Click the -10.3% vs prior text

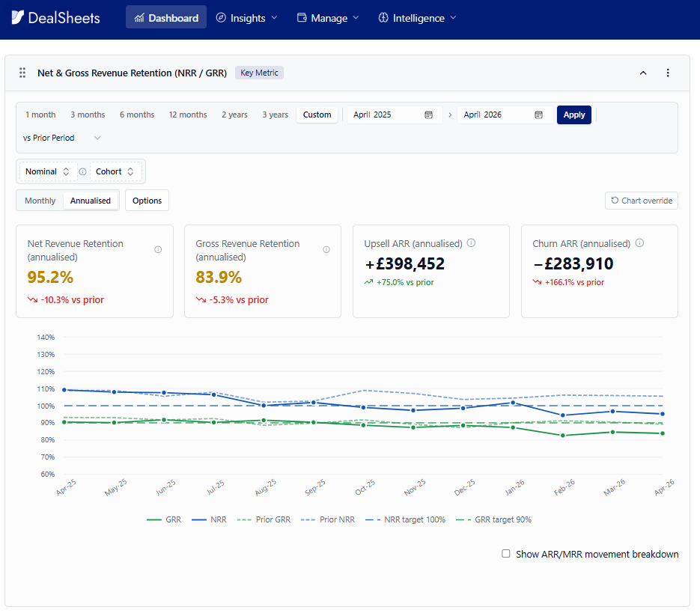coord(73,299)
